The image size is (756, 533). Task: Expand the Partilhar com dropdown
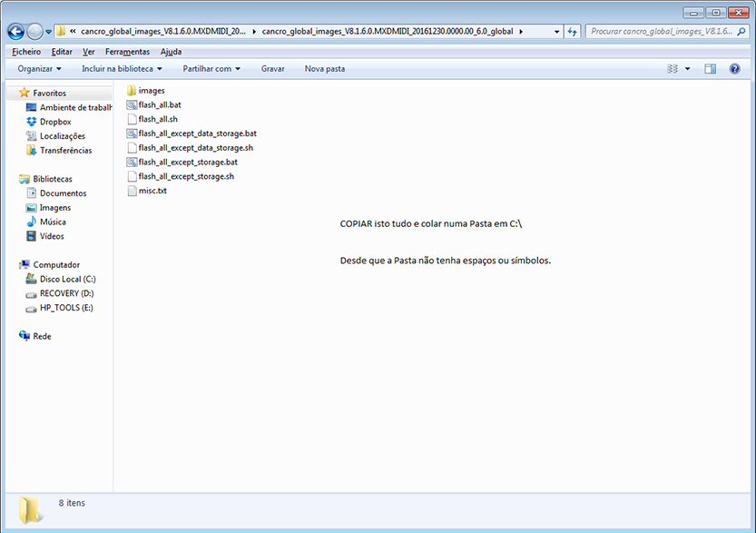pos(211,69)
